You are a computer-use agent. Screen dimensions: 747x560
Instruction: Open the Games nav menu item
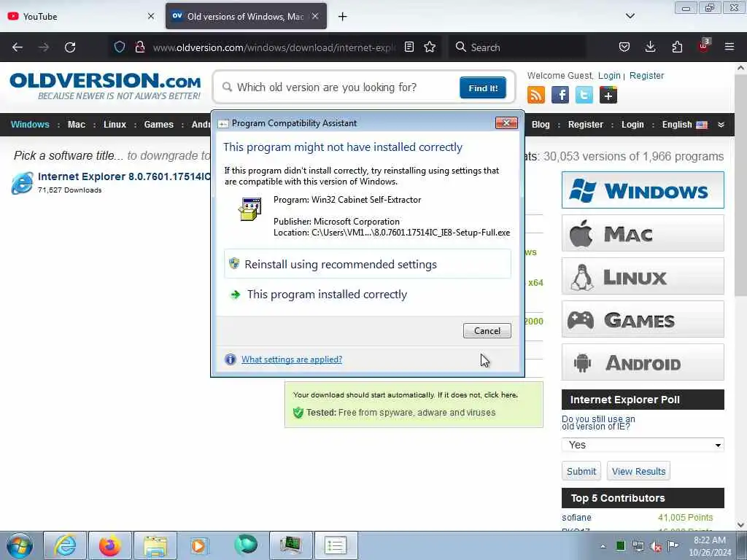pos(158,124)
